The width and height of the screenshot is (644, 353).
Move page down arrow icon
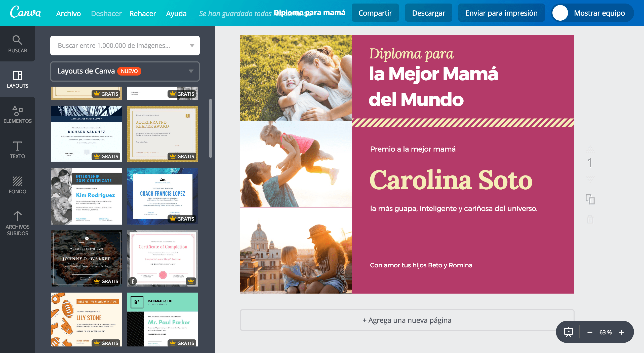(x=590, y=179)
